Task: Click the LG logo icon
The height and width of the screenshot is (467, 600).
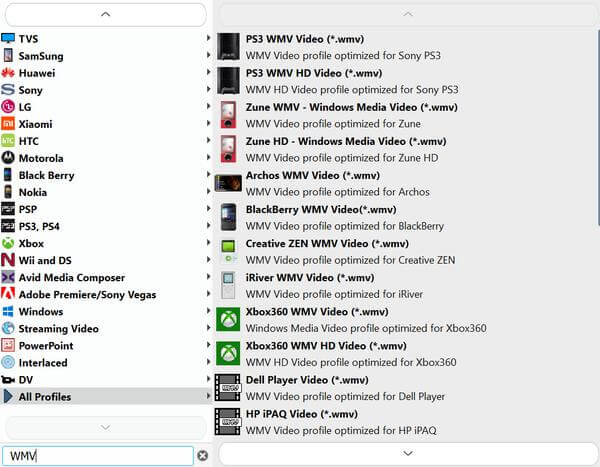Action: [8, 106]
